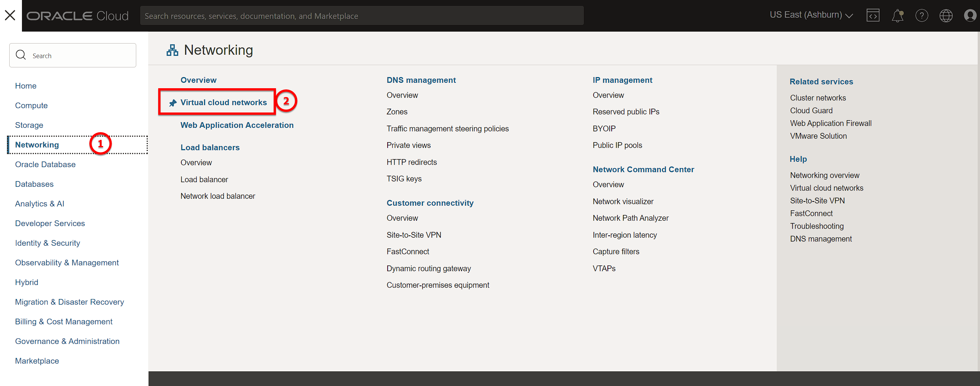Click the magnifier in sidebar search
This screenshot has height=386, width=980.
click(21, 55)
